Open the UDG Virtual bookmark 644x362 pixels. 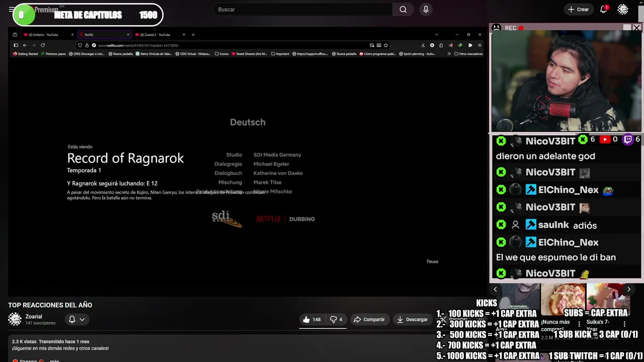click(193, 54)
